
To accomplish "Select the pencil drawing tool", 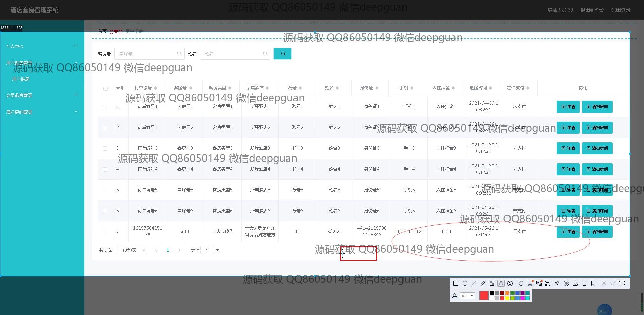I will [483, 283].
